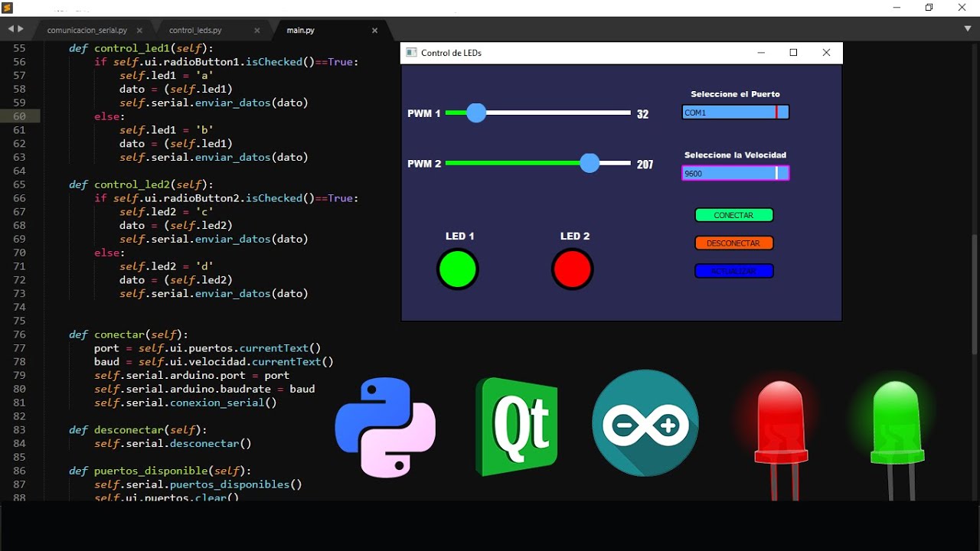Toggle the green LED 1 radio button
The image size is (980, 551).
(x=458, y=269)
